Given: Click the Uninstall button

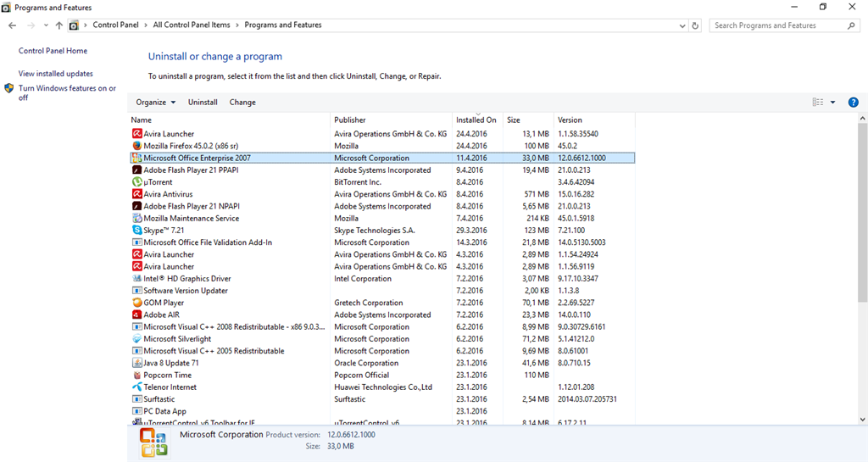Looking at the screenshot, I should click(203, 103).
